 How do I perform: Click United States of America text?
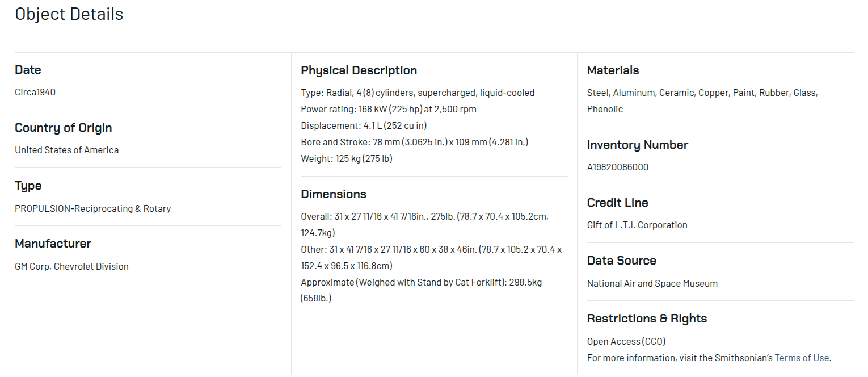point(67,150)
